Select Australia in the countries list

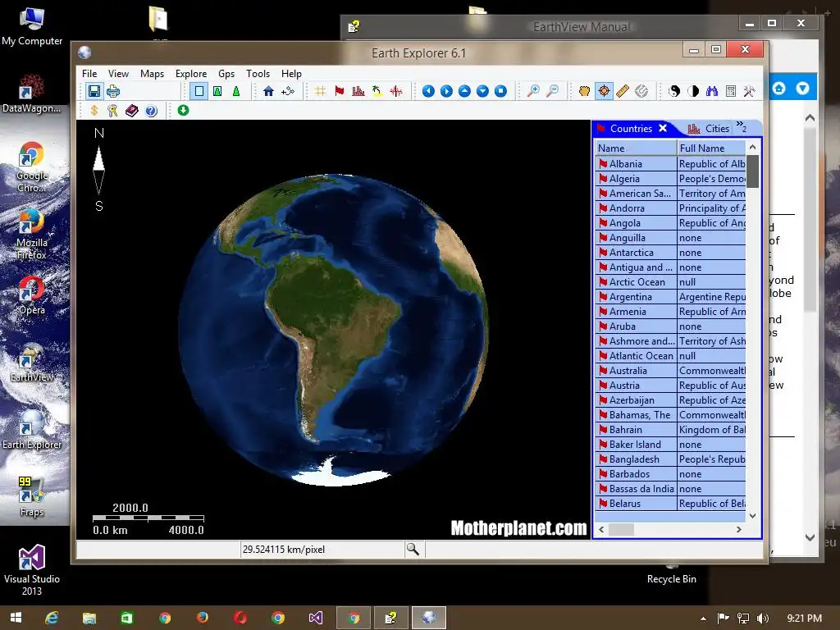click(670, 371)
